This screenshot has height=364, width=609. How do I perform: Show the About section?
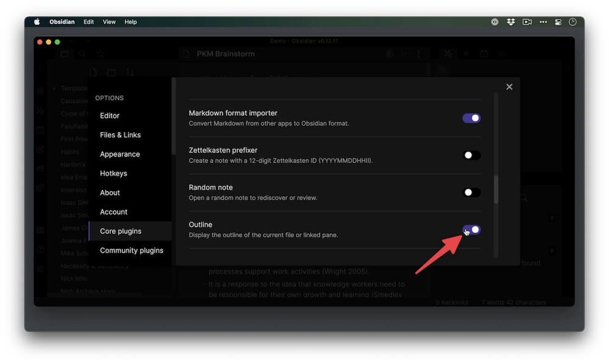click(110, 193)
